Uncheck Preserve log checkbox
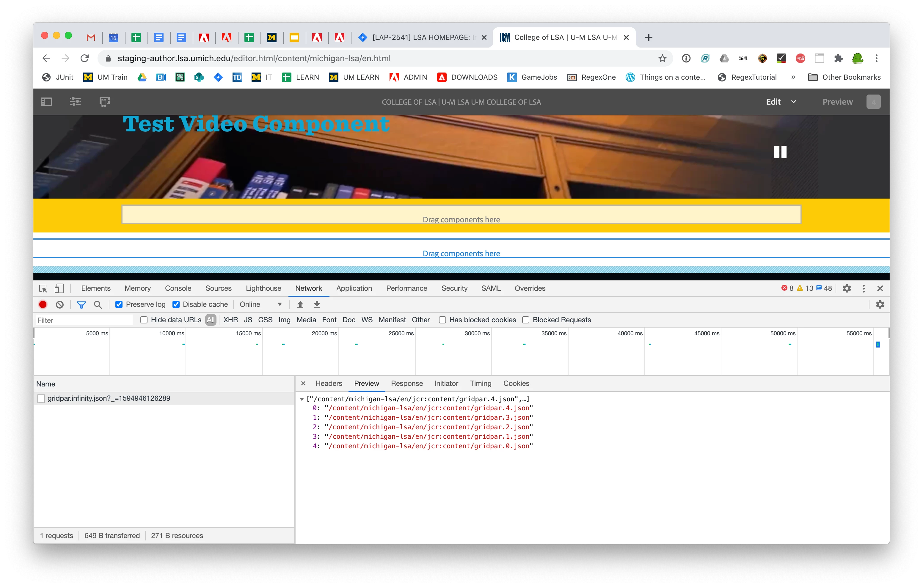The image size is (923, 588). point(119,304)
